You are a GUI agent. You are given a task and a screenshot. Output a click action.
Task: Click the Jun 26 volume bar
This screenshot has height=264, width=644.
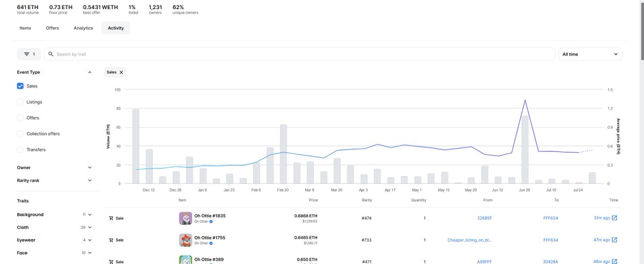point(525,150)
